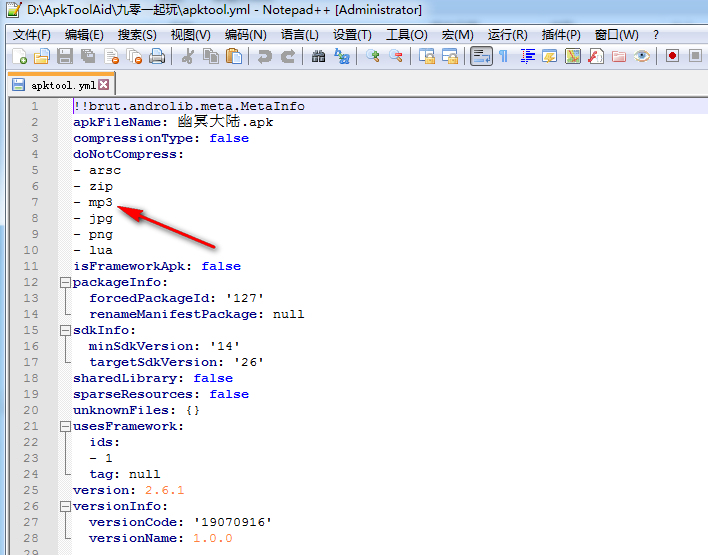Click the stop macro recording icon
Screen dimensions: 708x555
(x=695, y=56)
